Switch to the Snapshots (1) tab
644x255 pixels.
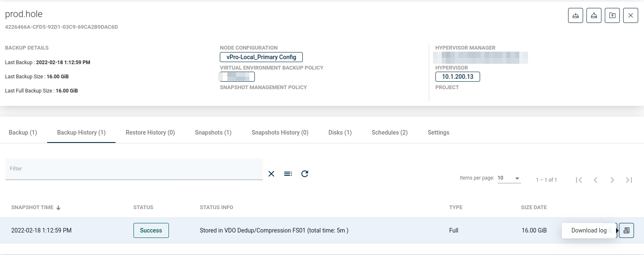(x=213, y=132)
